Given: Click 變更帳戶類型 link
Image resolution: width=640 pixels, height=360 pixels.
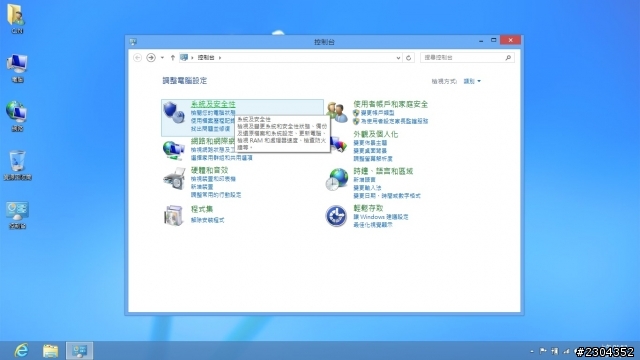Looking at the screenshot, I should coord(378,113).
